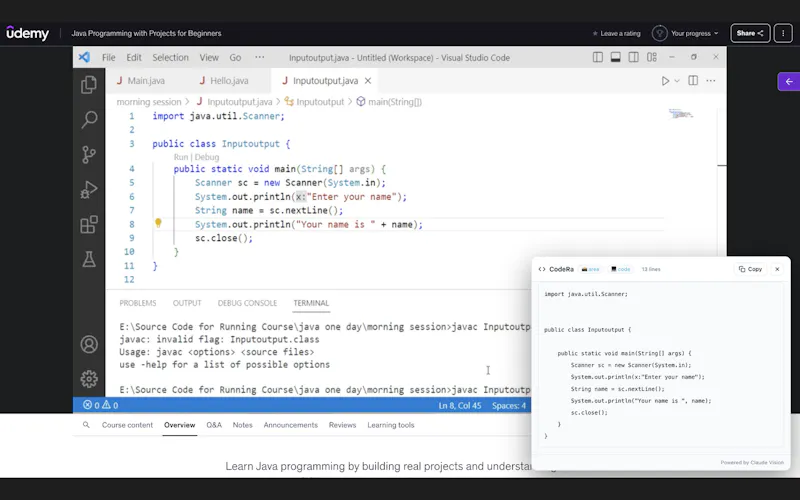Screen dimensions: 800x500
Task: Click the Share button
Action: point(750,33)
